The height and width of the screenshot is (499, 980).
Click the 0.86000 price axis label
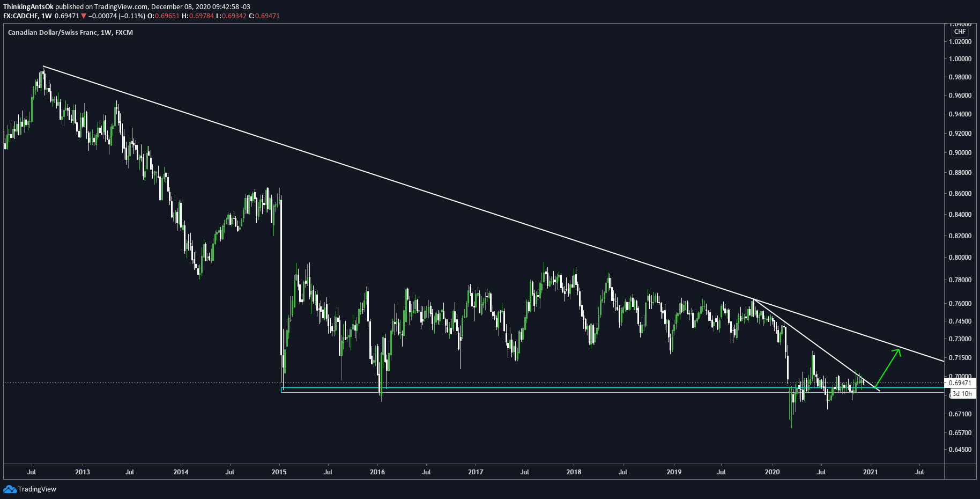click(960, 194)
